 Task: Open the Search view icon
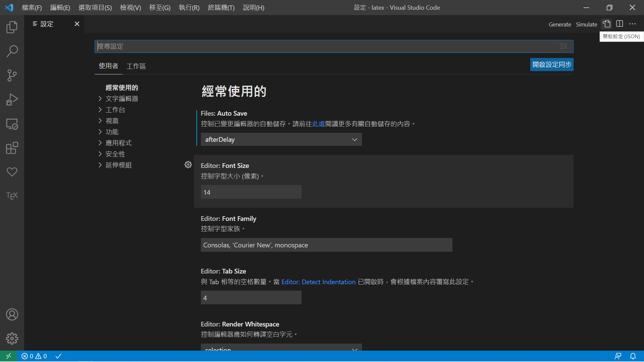(x=12, y=51)
